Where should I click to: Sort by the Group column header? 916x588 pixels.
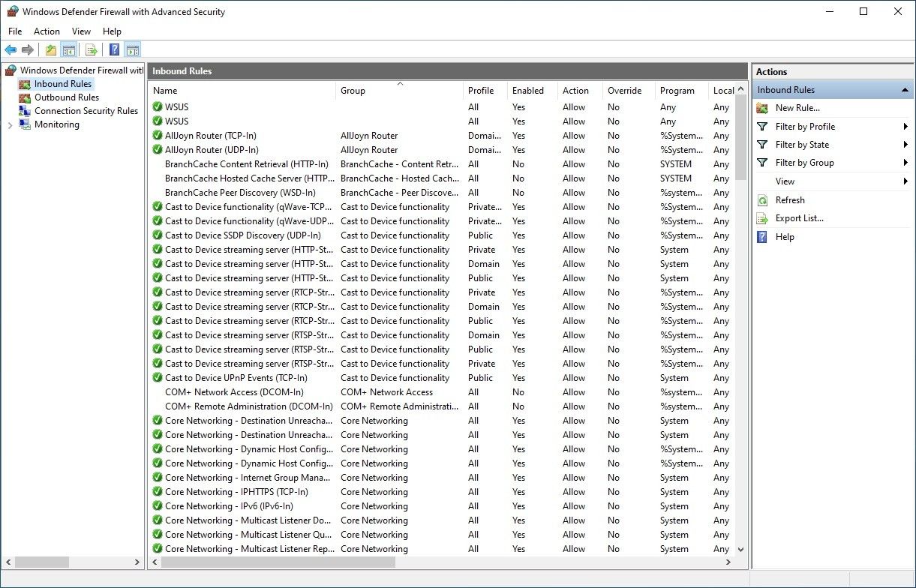[x=399, y=91]
